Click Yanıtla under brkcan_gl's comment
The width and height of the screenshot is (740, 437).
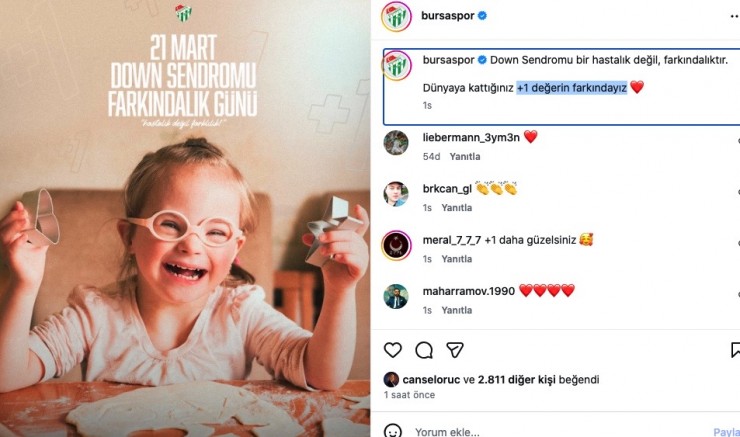click(457, 208)
